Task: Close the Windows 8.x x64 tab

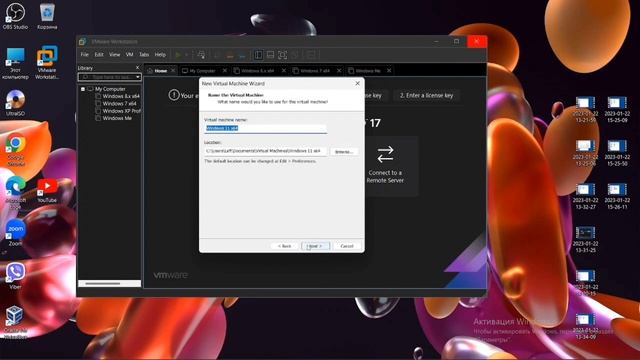Action: [284, 71]
